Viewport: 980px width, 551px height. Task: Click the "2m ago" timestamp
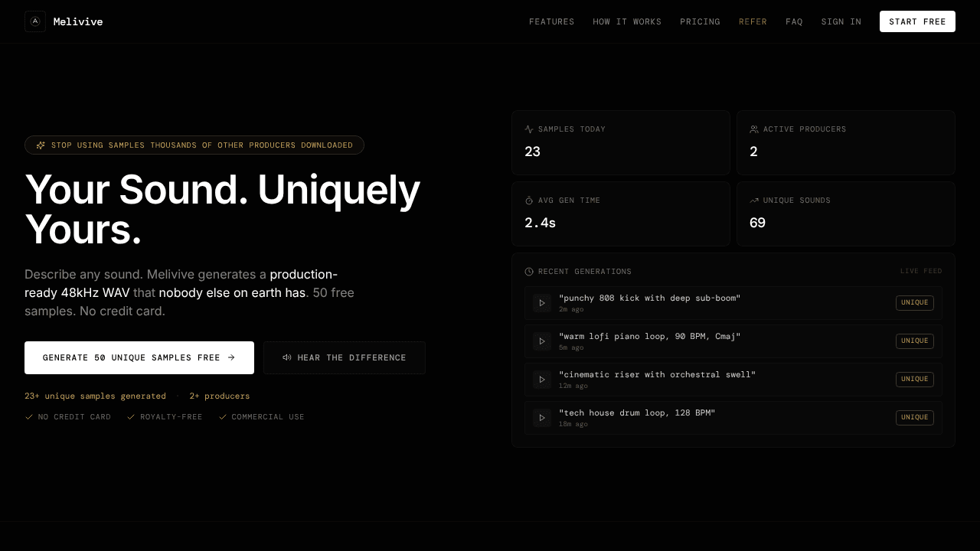[x=571, y=309]
